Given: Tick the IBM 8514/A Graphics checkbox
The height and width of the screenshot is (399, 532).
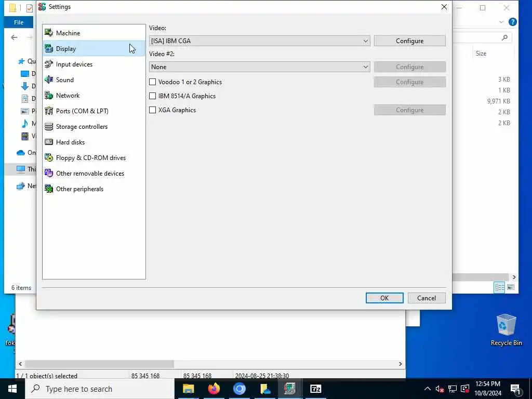Looking at the screenshot, I should 153,96.
